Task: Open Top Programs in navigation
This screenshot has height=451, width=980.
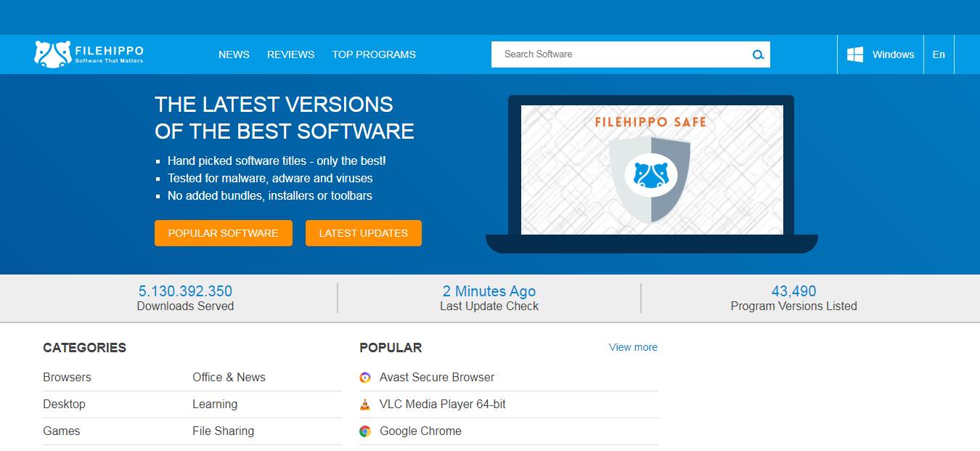Action: [374, 54]
